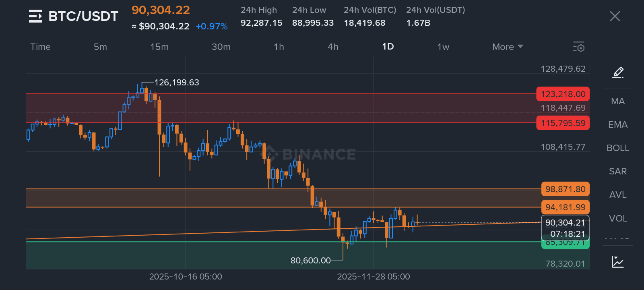Enable the BOLL indicator
The height and width of the screenshot is (290, 644).
618,148
